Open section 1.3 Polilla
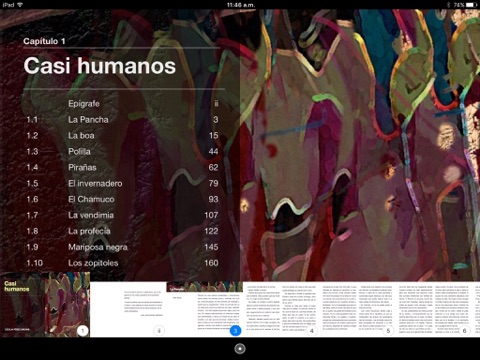The image size is (480, 360). pyautogui.click(x=122, y=152)
